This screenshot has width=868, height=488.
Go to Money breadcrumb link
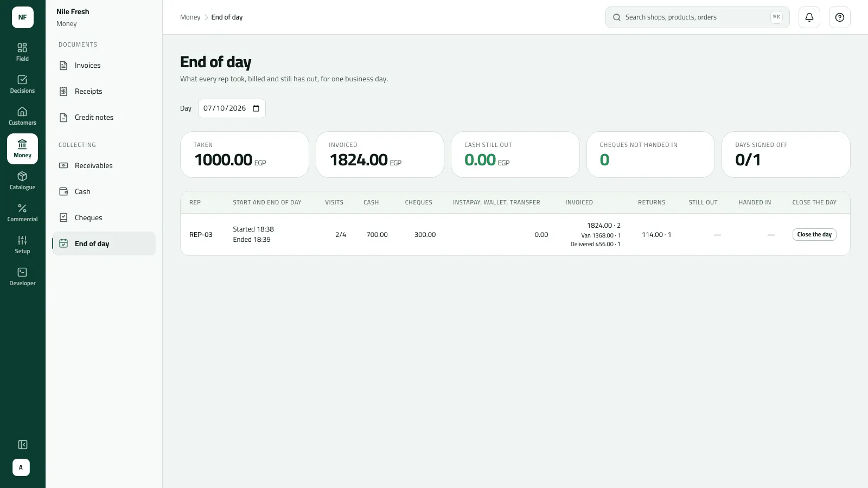[x=190, y=17]
